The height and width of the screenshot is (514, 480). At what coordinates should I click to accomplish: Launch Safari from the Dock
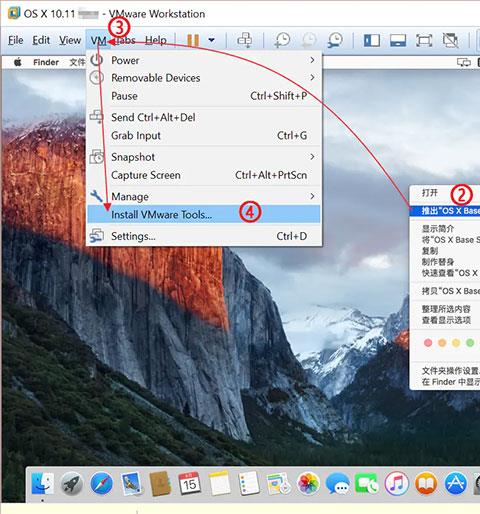101,483
